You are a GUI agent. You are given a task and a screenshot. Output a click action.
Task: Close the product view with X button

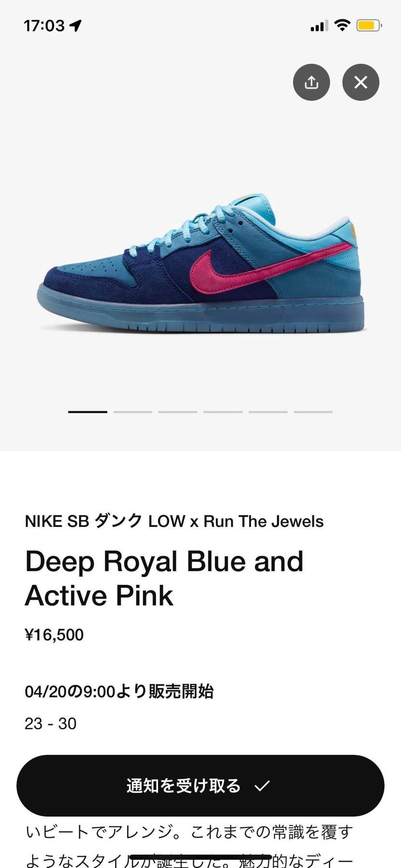click(x=360, y=82)
